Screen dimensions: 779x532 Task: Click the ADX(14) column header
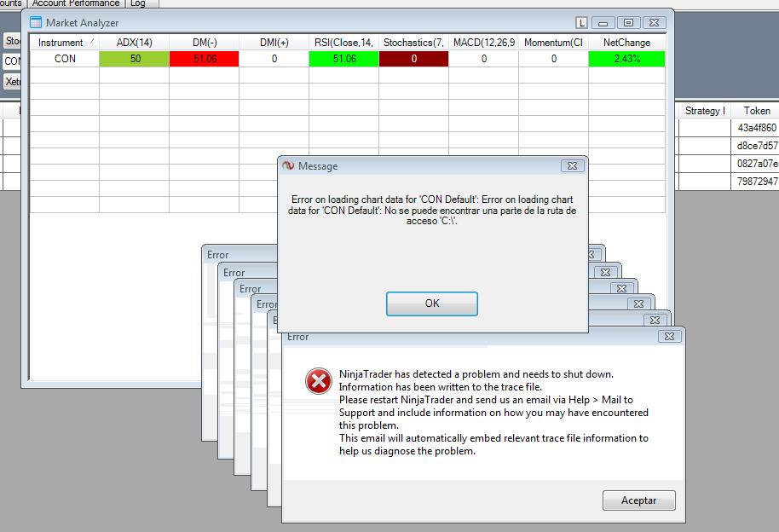click(x=134, y=43)
